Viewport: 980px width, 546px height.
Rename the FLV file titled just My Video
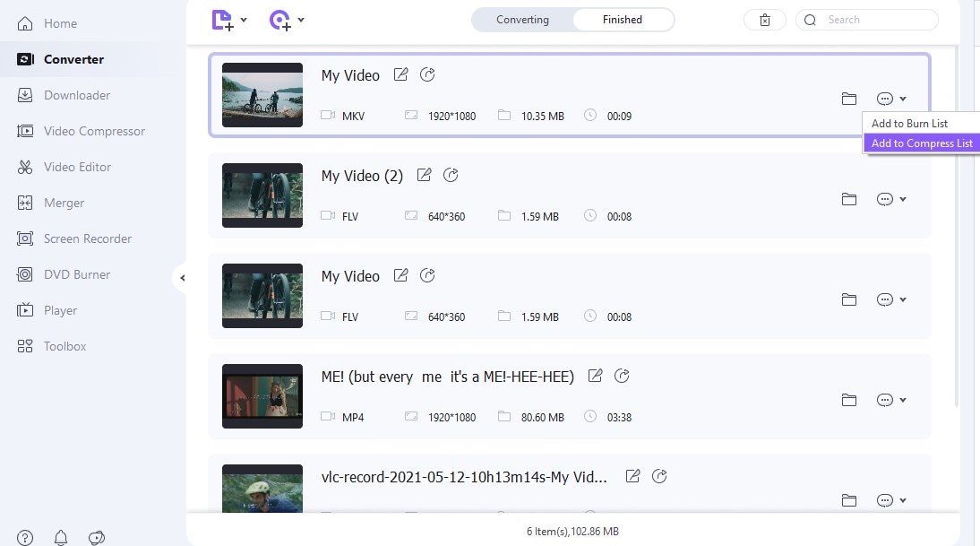tap(400, 275)
